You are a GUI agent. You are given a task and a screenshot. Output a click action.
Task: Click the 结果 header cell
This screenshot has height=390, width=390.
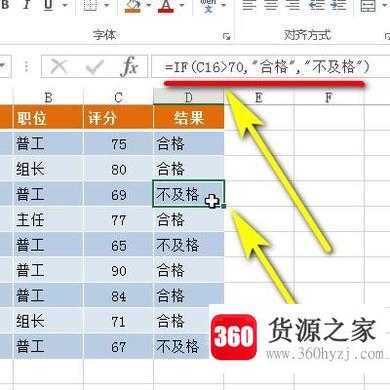click(189, 118)
